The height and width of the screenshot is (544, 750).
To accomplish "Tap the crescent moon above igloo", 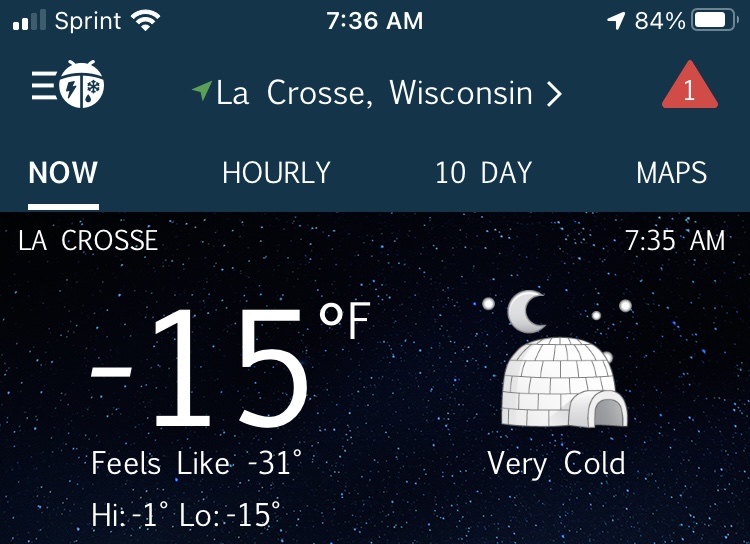I will (x=526, y=311).
